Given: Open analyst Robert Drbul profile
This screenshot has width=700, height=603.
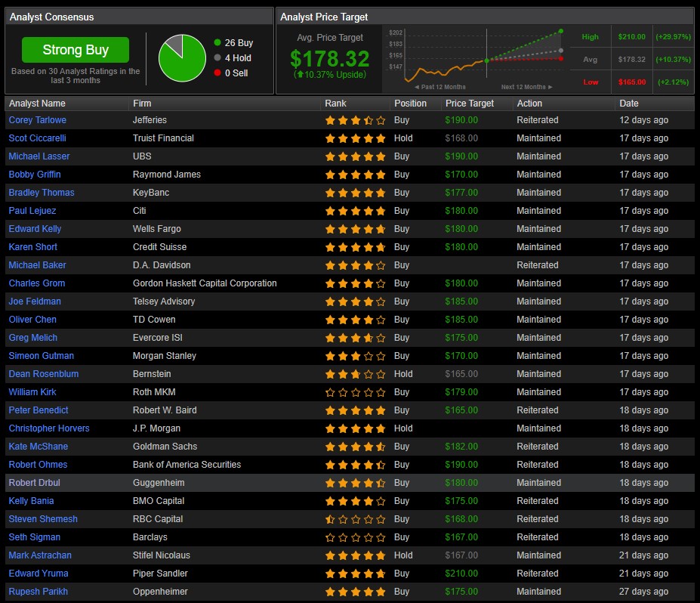Looking at the screenshot, I should 35,482.
